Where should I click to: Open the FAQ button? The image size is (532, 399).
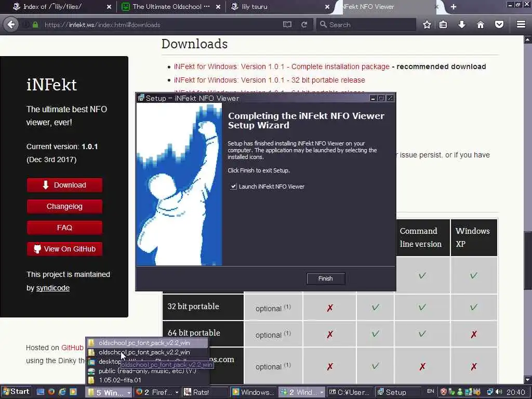click(x=64, y=228)
